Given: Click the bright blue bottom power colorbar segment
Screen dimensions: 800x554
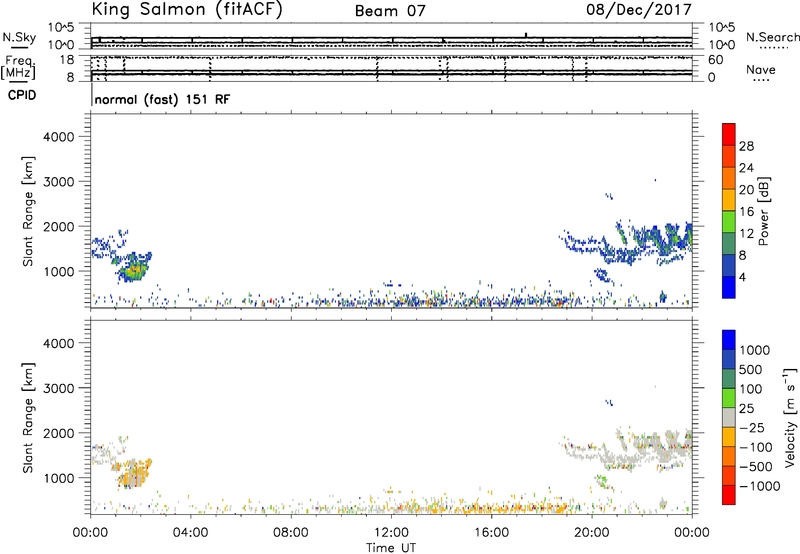Looking at the screenshot, I should point(729,287).
